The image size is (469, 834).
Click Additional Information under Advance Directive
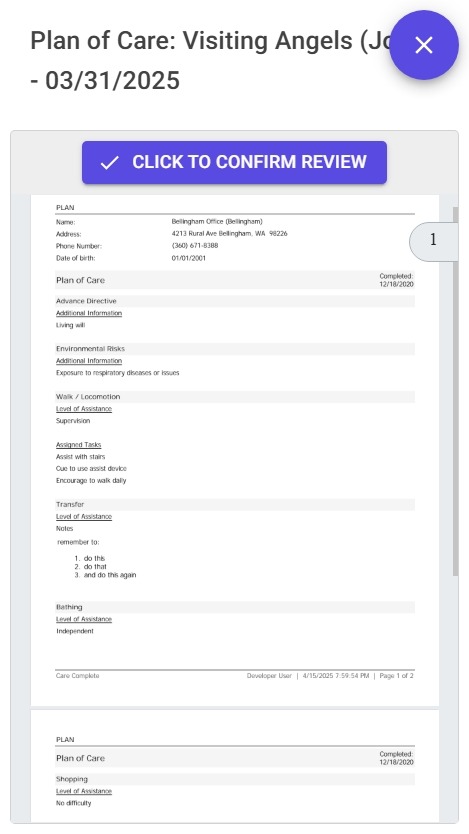[89, 313]
